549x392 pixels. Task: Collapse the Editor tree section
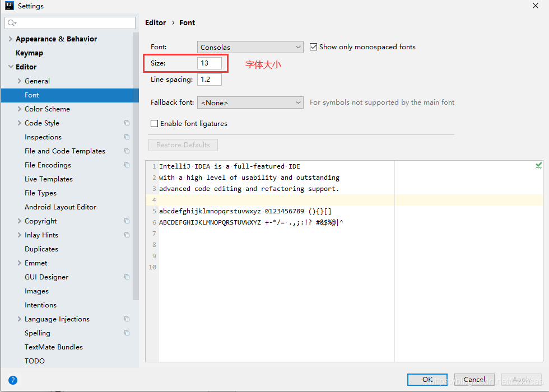(11, 67)
